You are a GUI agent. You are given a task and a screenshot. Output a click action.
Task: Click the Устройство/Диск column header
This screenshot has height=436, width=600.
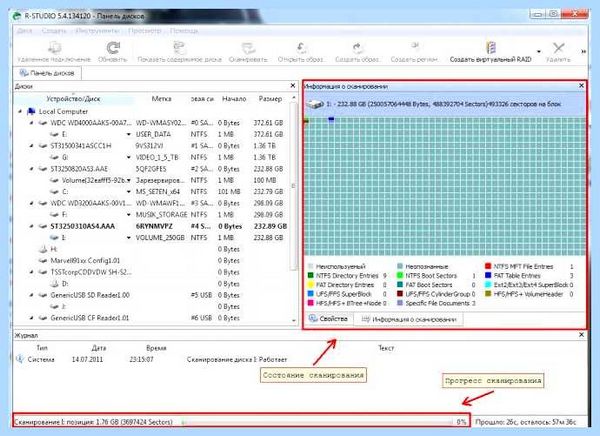click(73, 99)
